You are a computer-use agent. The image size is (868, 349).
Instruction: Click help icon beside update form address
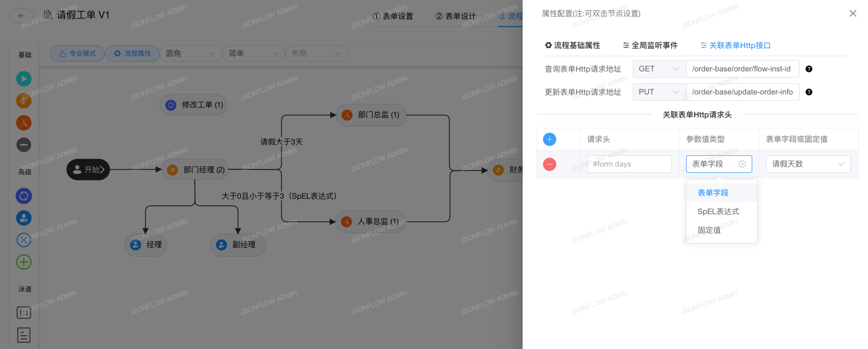(x=809, y=92)
